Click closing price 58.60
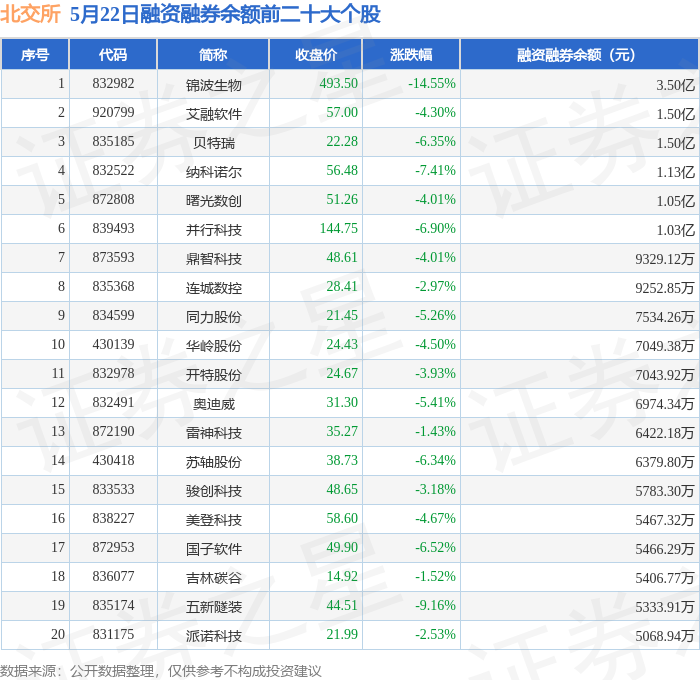The width and height of the screenshot is (700, 680). tap(342, 519)
